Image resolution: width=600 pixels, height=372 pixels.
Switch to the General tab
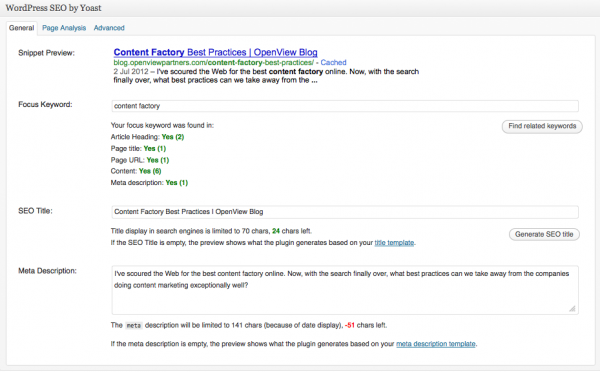[x=21, y=28]
